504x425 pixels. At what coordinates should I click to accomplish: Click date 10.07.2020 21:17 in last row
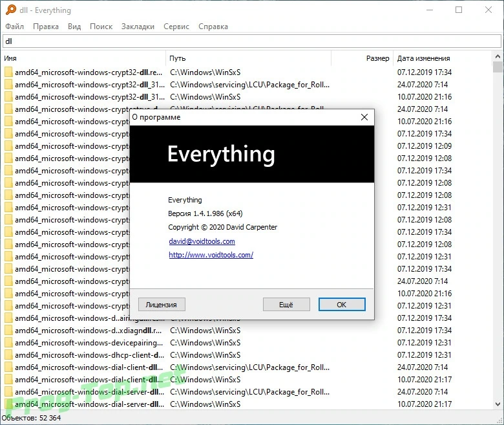425,404
